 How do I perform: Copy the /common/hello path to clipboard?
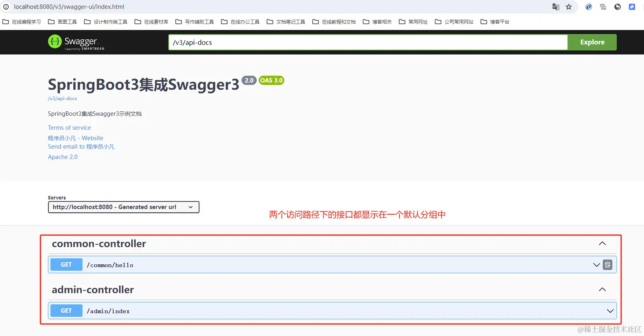608,265
